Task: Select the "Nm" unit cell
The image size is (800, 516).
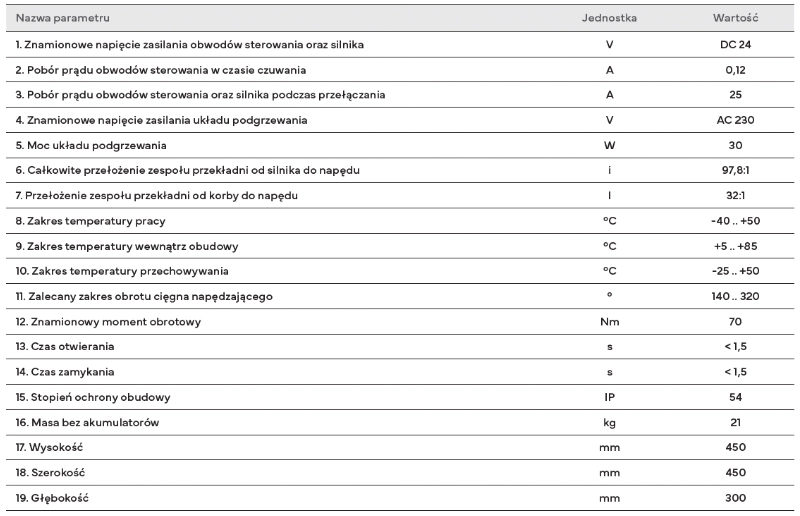Action: click(x=609, y=322)
